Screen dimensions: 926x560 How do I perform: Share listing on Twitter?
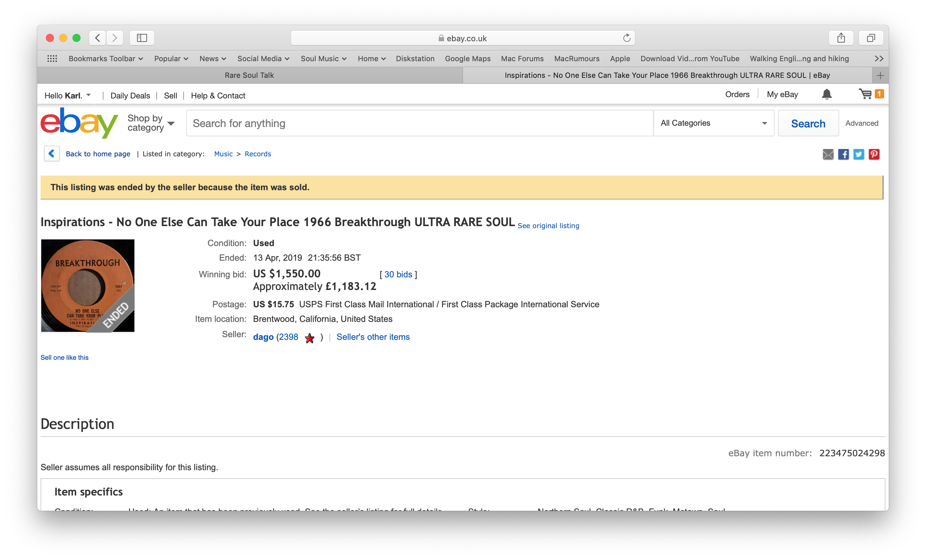tap(859, 155)
